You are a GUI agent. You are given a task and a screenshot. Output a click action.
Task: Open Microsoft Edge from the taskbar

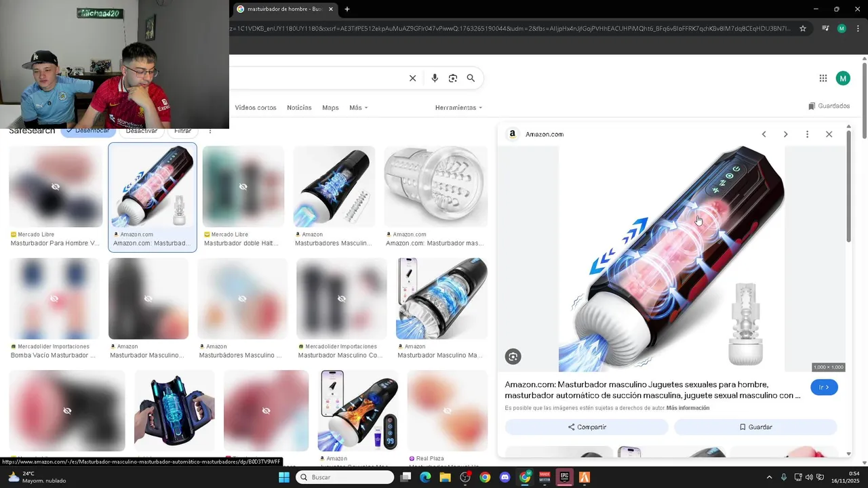pos(425,477)
